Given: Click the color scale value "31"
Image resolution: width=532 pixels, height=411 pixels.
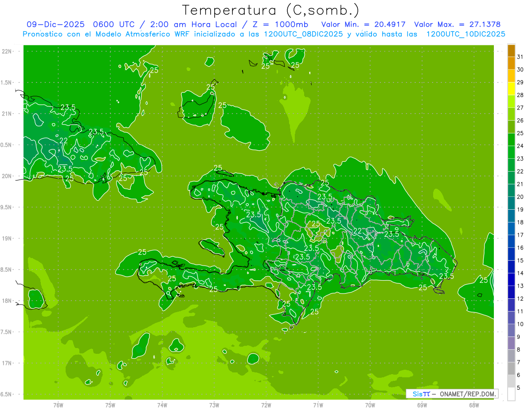Looking at the screenshot, I should pos(520,57).
